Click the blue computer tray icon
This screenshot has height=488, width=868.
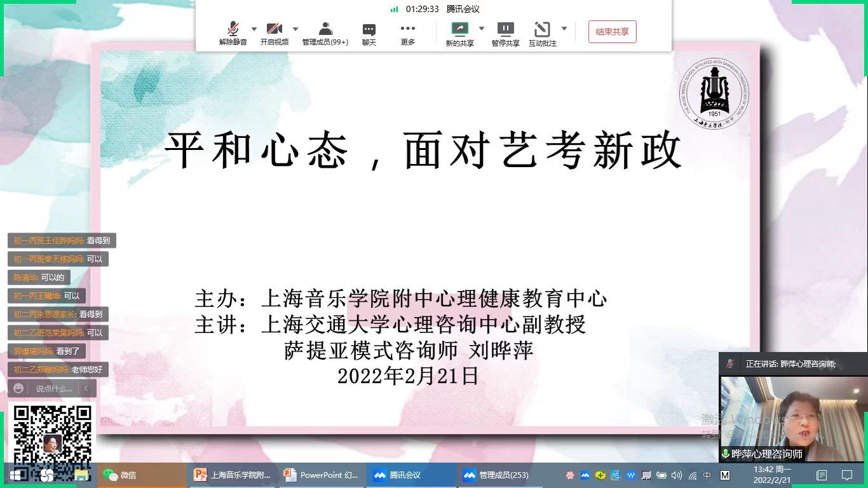click(616, 475)
